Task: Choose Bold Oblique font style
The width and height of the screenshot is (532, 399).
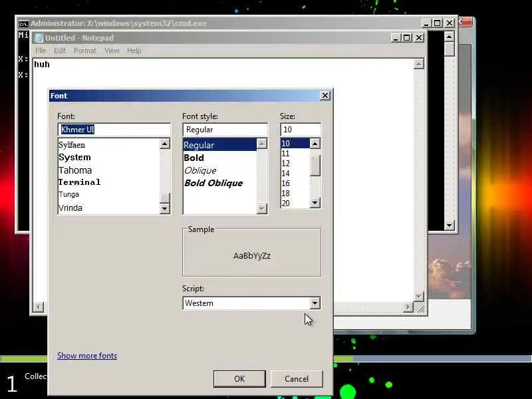Action: click(220, 184)
